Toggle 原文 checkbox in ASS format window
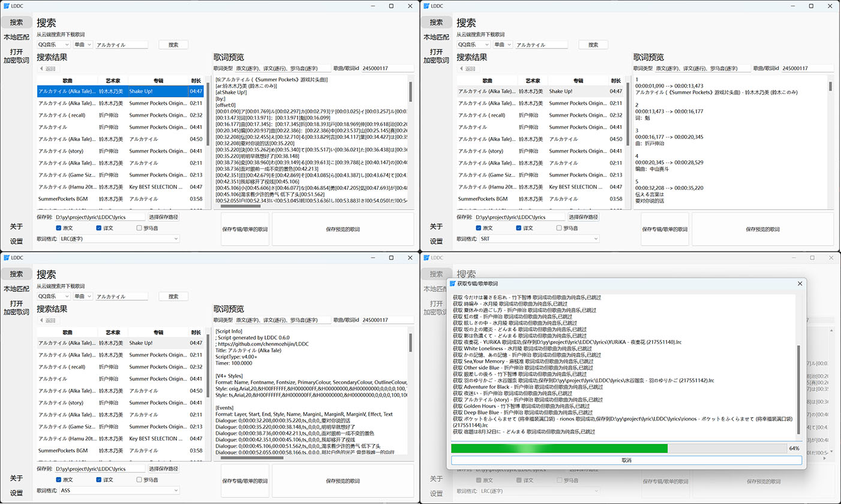The width and height of the screenshot is (841, 504). [x=58, y=479]
